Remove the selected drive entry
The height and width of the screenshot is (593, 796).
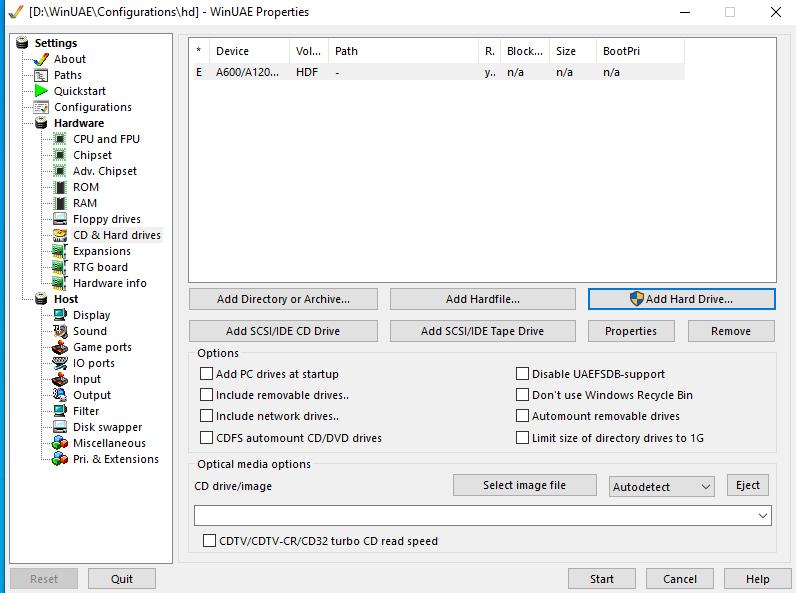tap(731, 331)
